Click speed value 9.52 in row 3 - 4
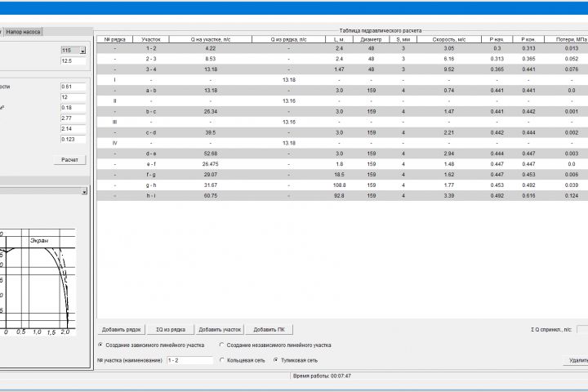Viewport: 588px width, 392px height. pos(449,69)
